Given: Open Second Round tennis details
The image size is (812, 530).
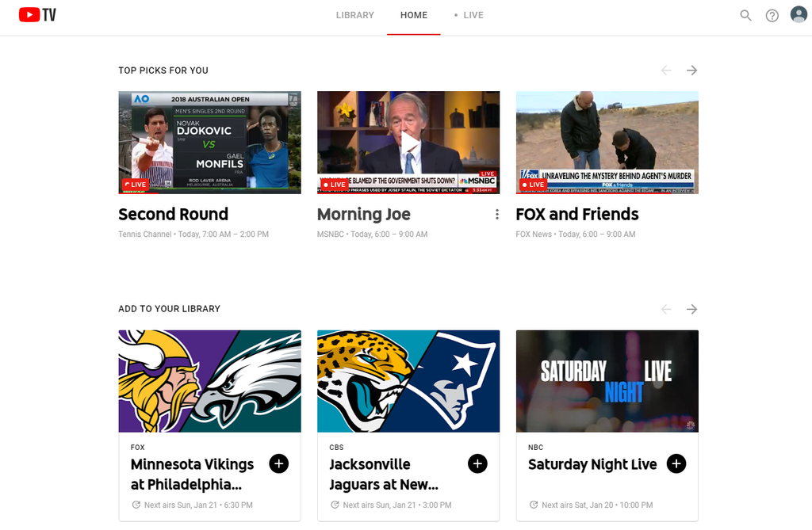Looking at the screenshot, I should tap(173, 214).
